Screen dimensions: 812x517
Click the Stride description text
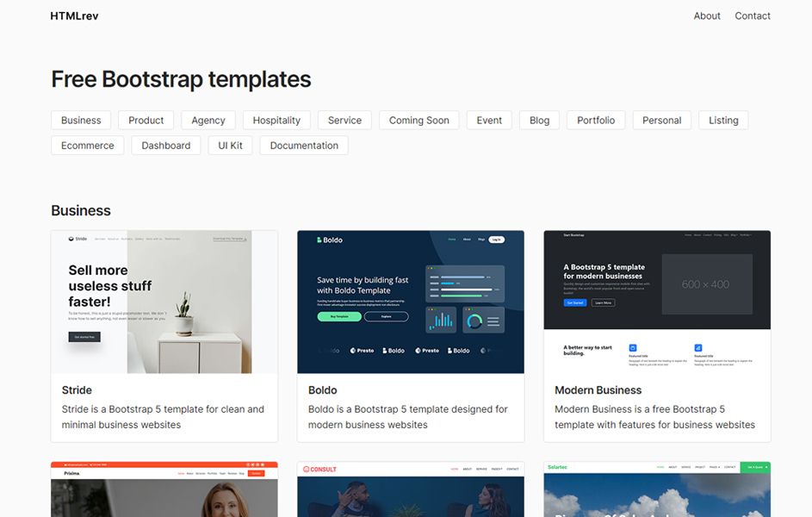163,417
